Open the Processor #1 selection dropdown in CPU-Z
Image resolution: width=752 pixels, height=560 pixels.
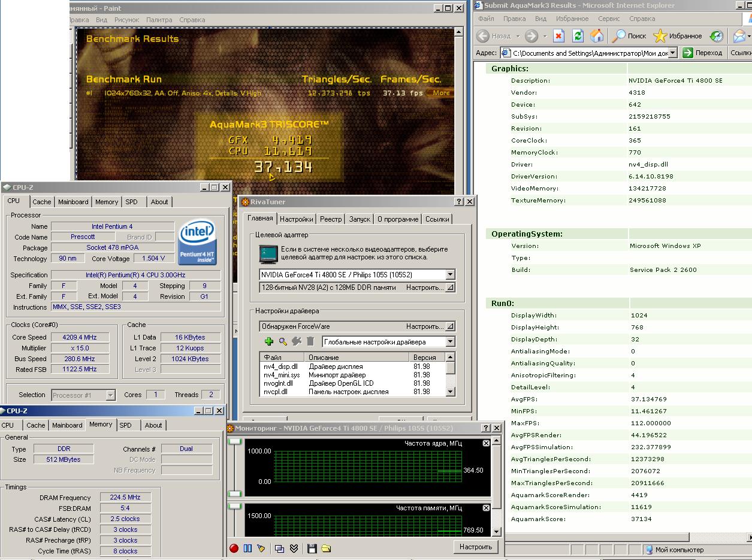click(x=110, y=395)
